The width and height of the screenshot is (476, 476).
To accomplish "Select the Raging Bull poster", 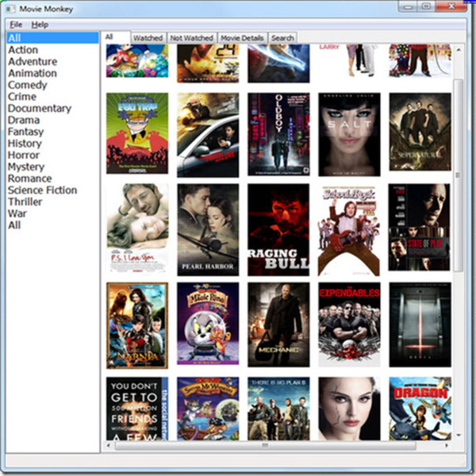I will (x=278, y=230).
